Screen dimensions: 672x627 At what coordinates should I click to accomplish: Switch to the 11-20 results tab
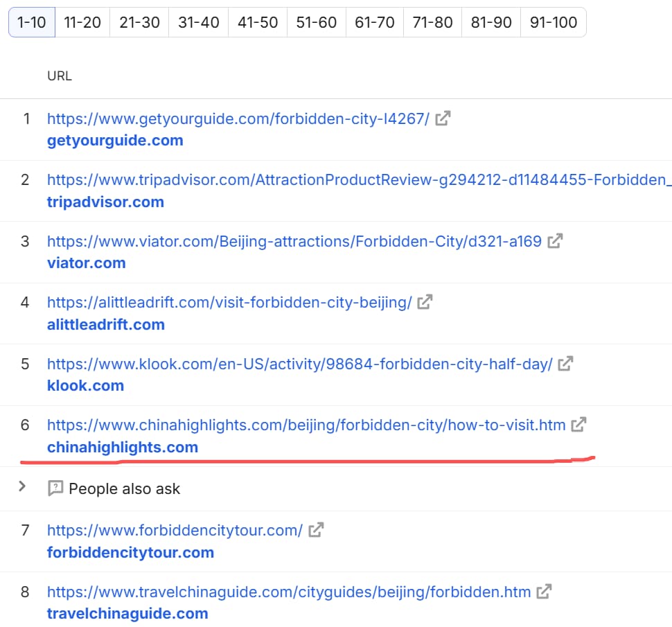pyautogui.click(x=82, y=22)
